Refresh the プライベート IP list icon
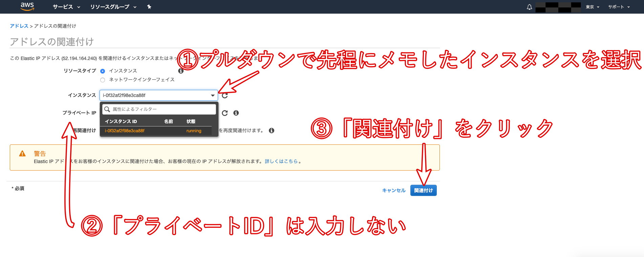The height and width of the screenshot is (257, 644). click(x=225, y=113)
